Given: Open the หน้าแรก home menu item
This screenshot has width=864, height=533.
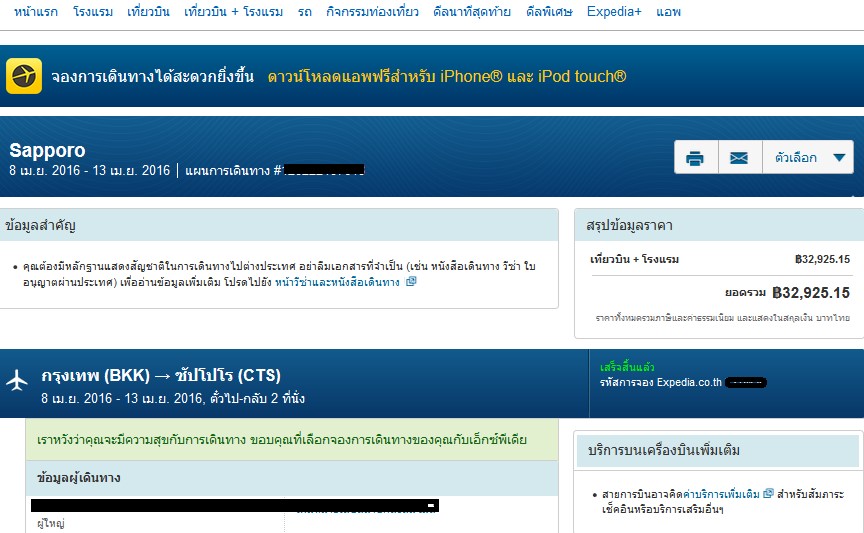Looking at the screenshot, I should click(x=36, y=12).
